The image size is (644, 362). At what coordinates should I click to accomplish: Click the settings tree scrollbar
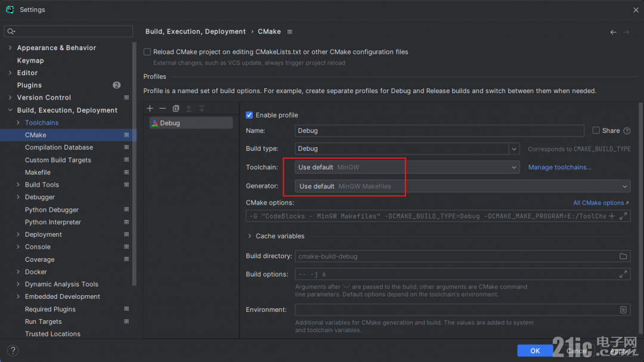click(134, 163)
